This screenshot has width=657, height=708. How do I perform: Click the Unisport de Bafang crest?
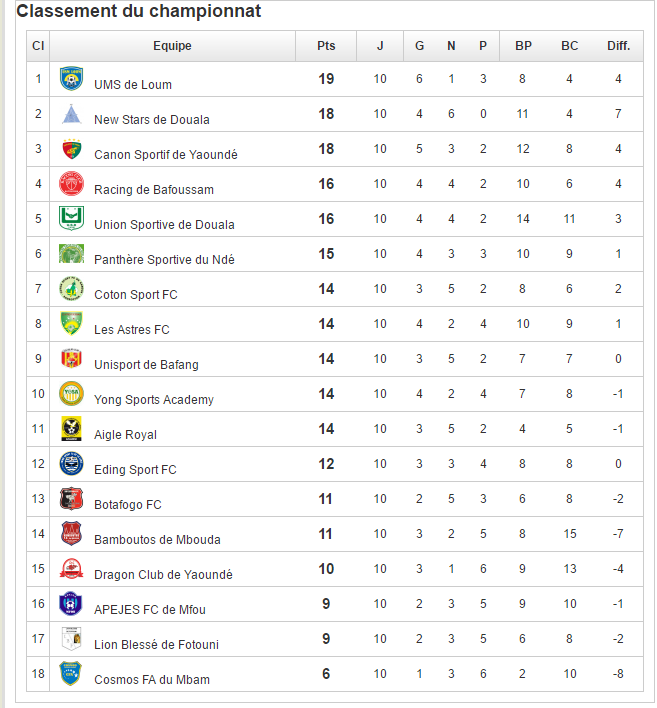(x=71, y=359)
